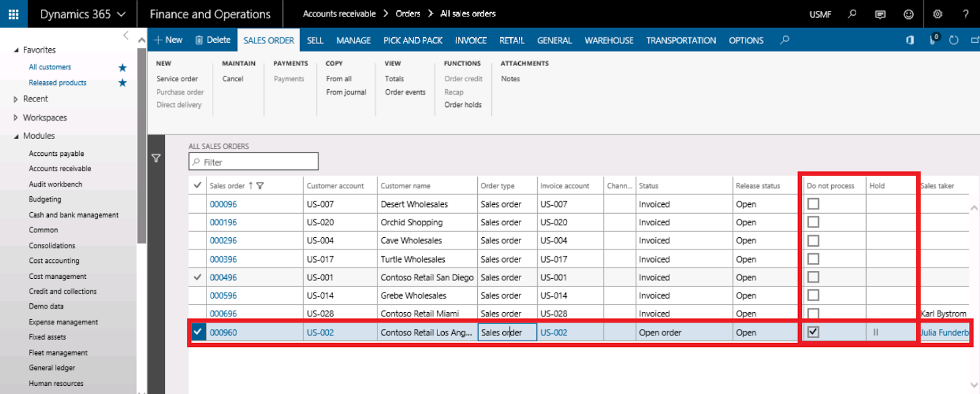The width and height of the screenshot is (980, 394).
Task: Open the settings gear icon
Action: (x=938, y=13)
